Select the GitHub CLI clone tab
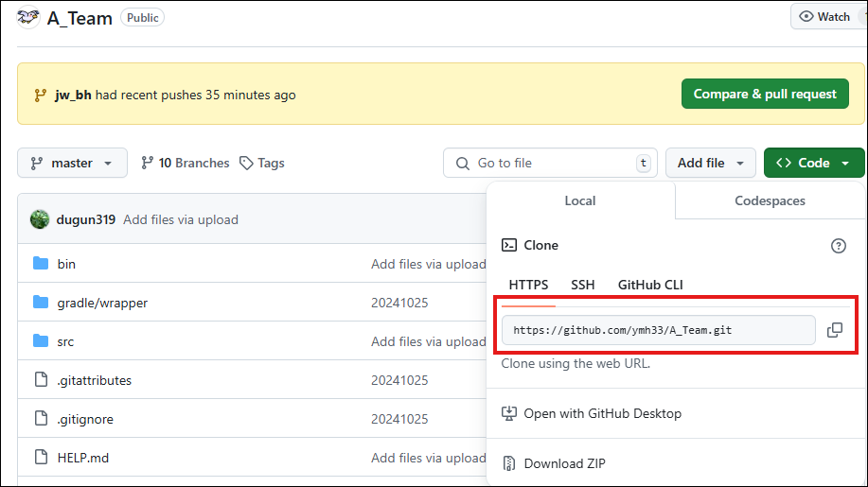 pos(650,285)
